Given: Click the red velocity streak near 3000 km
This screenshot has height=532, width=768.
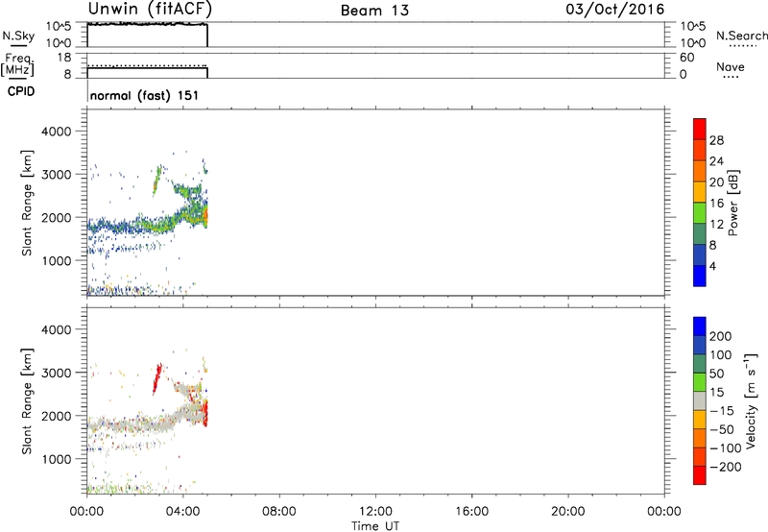Looking at the screenshot, I should tap(156, 378).
